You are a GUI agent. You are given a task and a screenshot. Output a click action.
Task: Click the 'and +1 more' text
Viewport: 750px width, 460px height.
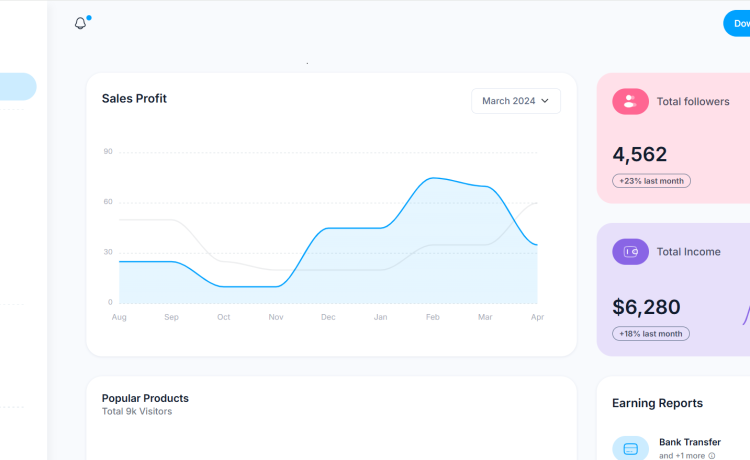pyautogui.click(x=680, y=456)
